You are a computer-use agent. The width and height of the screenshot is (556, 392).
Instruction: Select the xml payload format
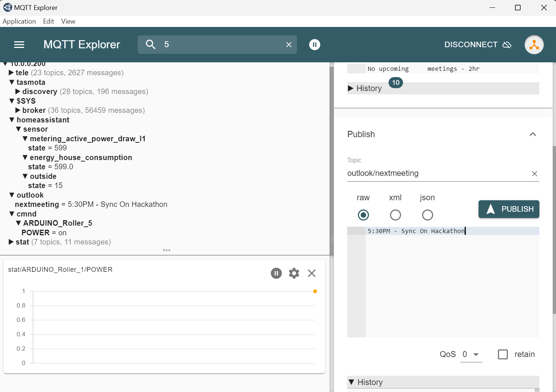coord(395,215)
